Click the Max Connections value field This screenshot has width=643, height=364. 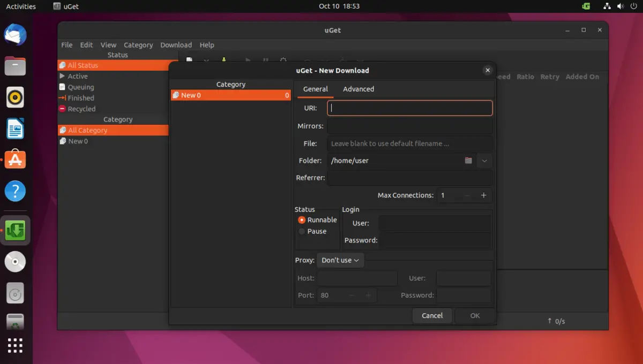click(448, 195)
